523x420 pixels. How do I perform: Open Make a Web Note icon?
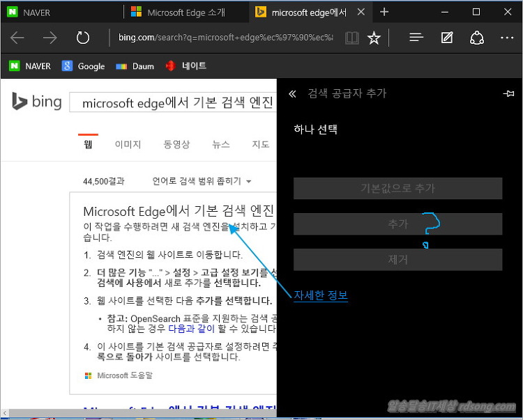click(x=447, y=38)
